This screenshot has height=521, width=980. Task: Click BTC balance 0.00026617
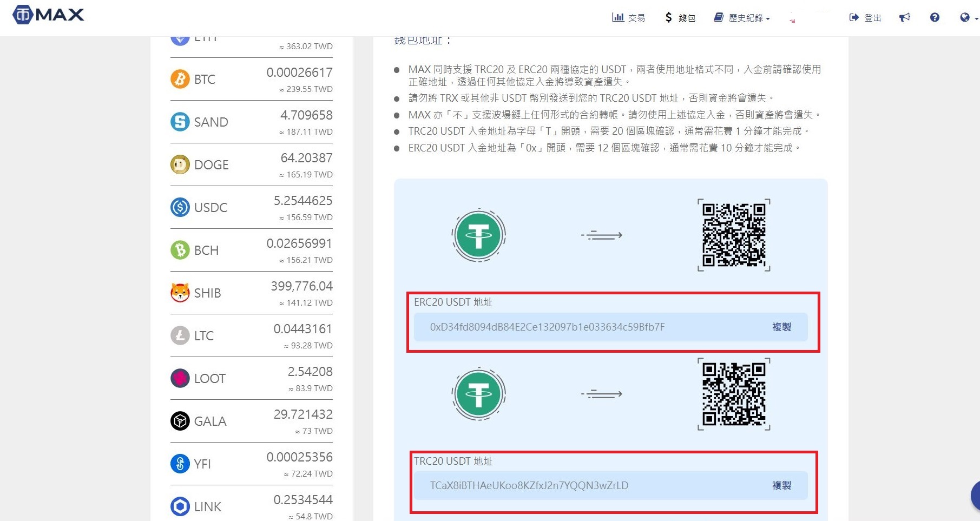click(x=299, y=72)
